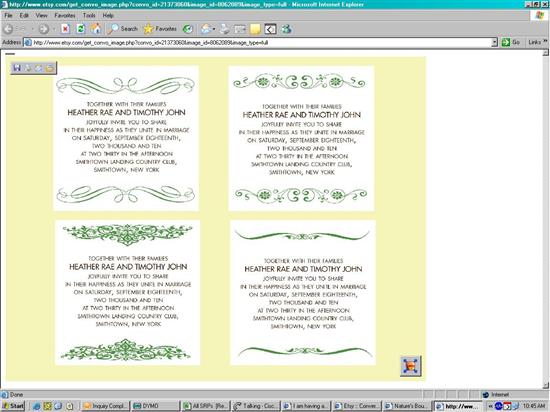Screen dimensions: 550x412
Task: Click the Edit toolbar icon beside Print
Action: pyautogui.click(x=240, y=29)
